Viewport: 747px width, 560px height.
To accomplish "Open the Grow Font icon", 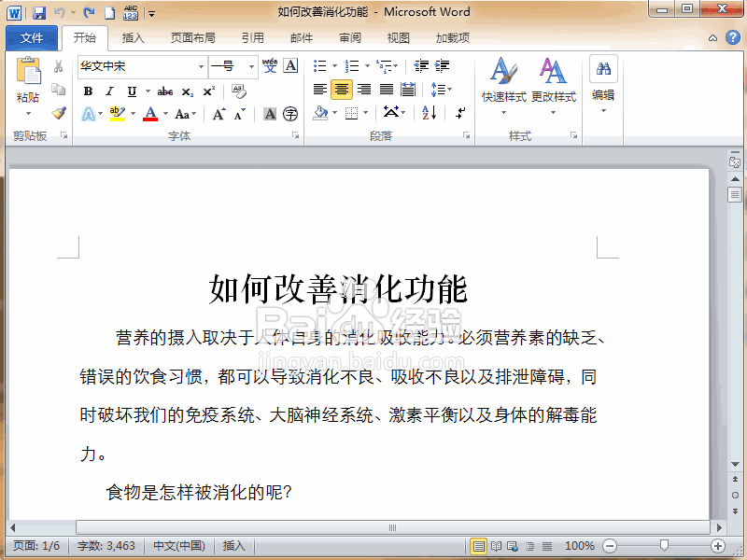I will click(x=217, y=113).
